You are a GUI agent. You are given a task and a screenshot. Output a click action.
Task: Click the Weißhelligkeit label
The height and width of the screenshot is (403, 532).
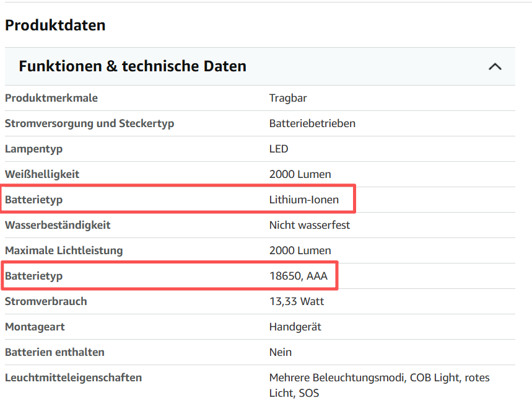42,174
